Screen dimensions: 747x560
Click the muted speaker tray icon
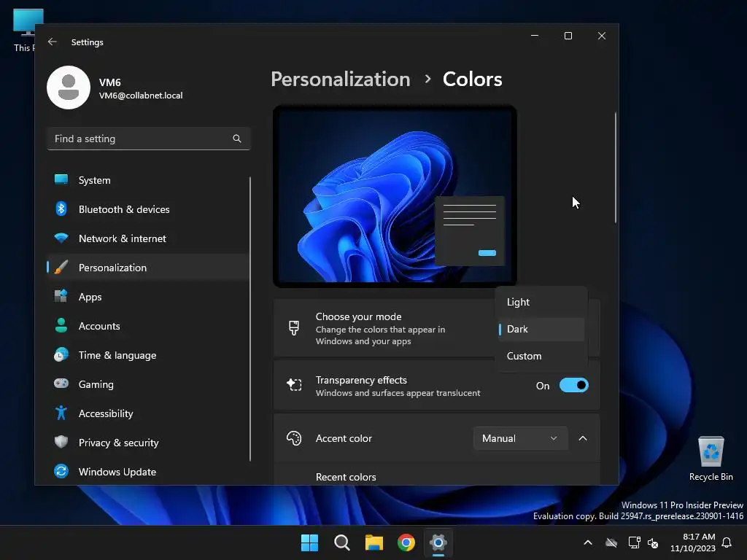click(653, 542)
